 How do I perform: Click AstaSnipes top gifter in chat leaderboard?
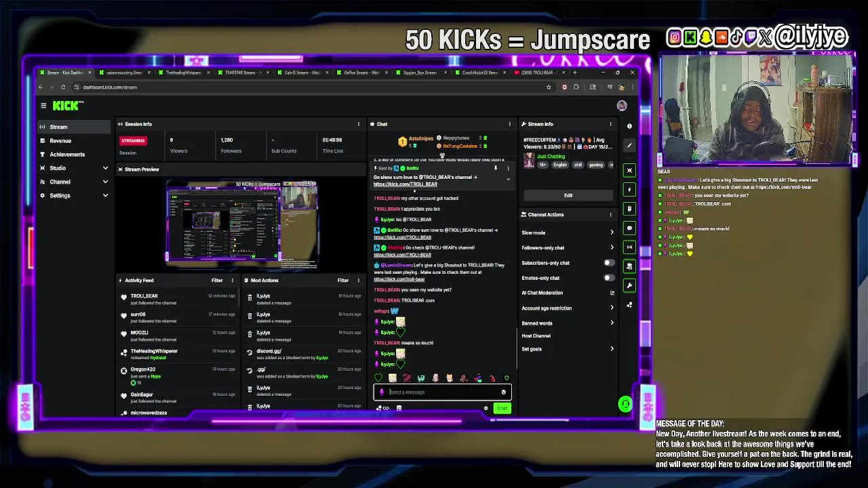pos(416,141)
